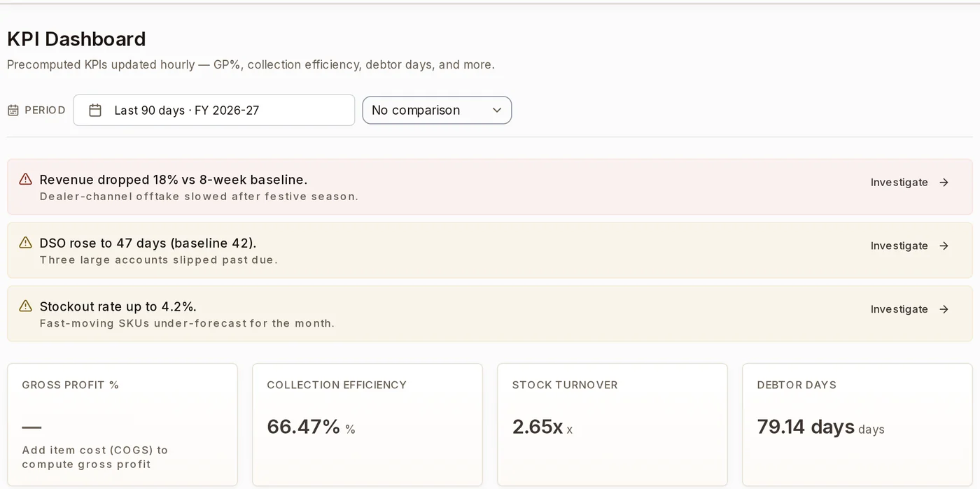Click arrow icon on DSO rose alert
Image resolution: width=980 pixels, height=489 pixels.
944,246
